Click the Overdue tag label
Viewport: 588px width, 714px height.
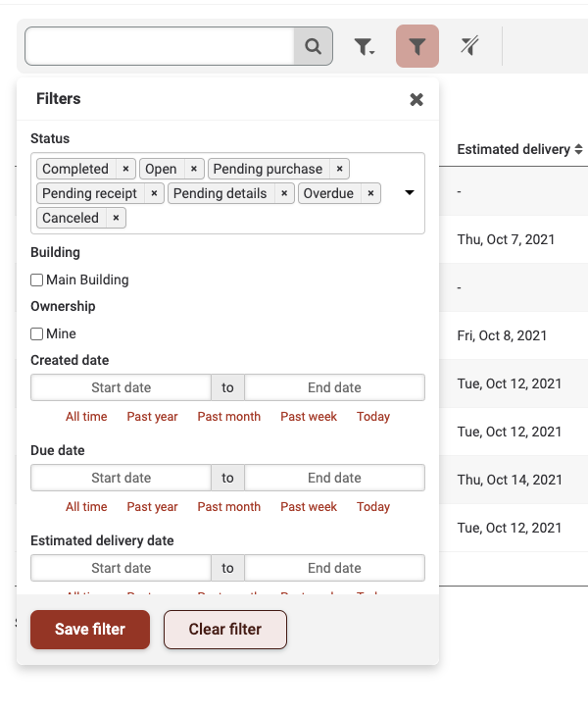coord(328,193)
